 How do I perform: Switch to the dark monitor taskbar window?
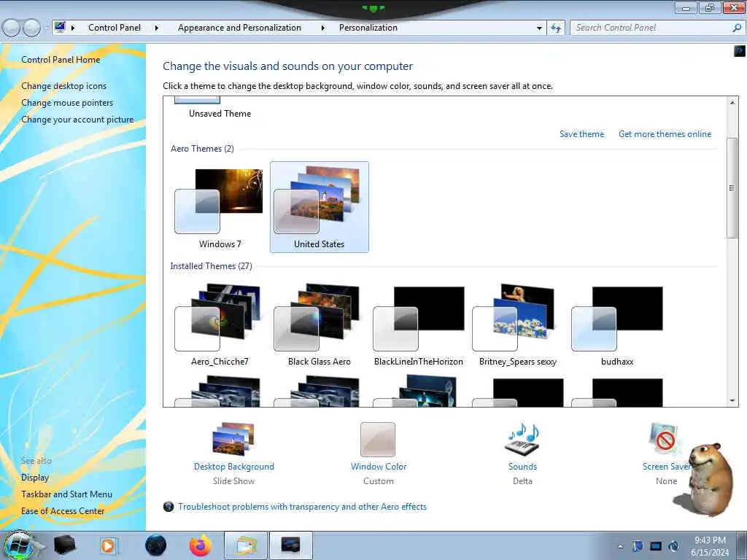(291, 545)
